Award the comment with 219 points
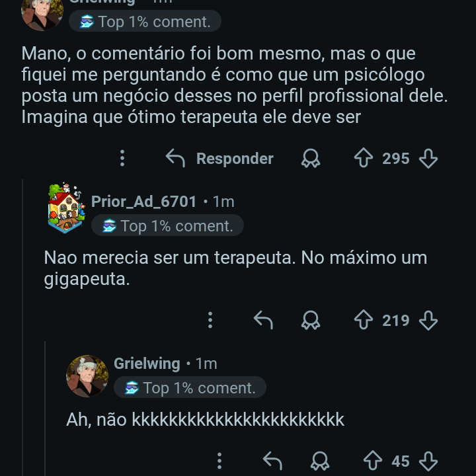The image size is (476, 476). point(311,321)
